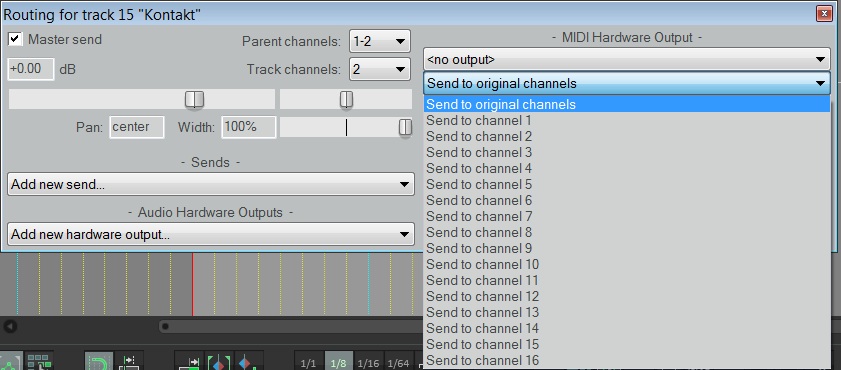Click the Pan value field showing center
The width and height of the screenshot is (841, 370).
pos(137,127)
